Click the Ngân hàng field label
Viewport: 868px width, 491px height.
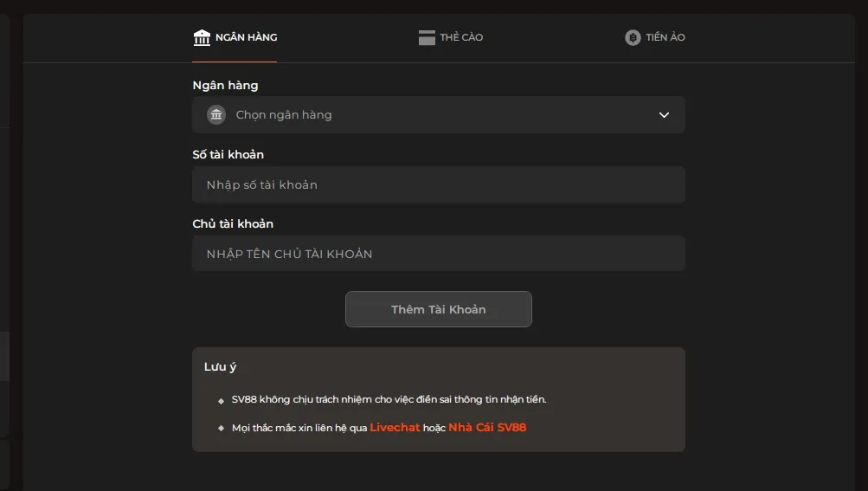click(225, 86)
